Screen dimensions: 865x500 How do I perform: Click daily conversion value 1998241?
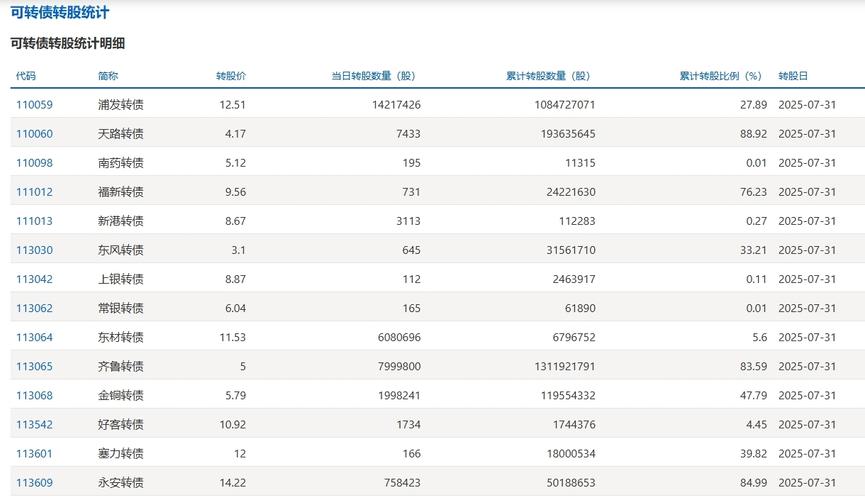point(399,396)
